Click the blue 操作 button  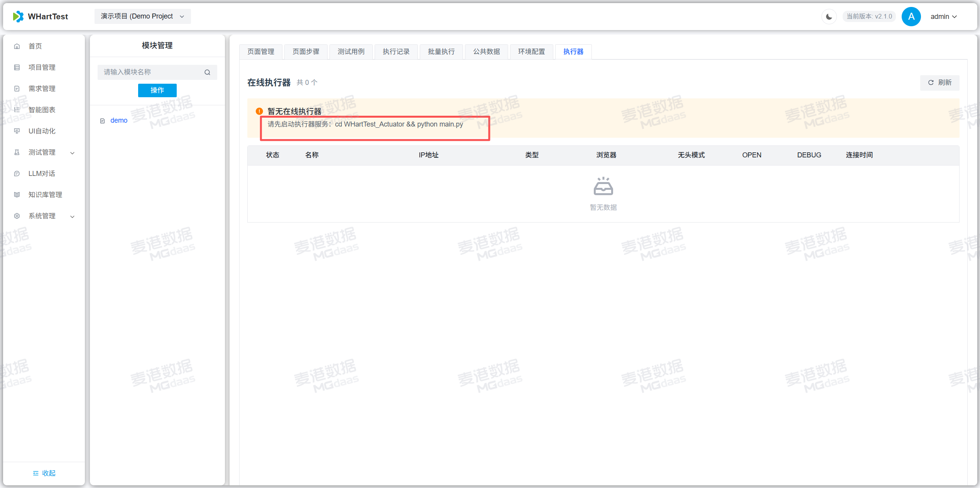click(157, 90)
